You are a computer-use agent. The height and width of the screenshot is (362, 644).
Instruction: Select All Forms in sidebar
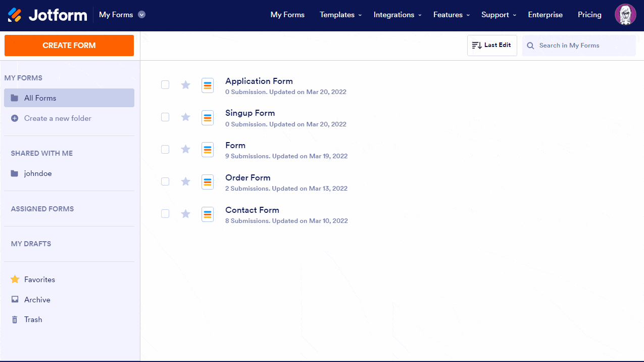pos(69,98)
